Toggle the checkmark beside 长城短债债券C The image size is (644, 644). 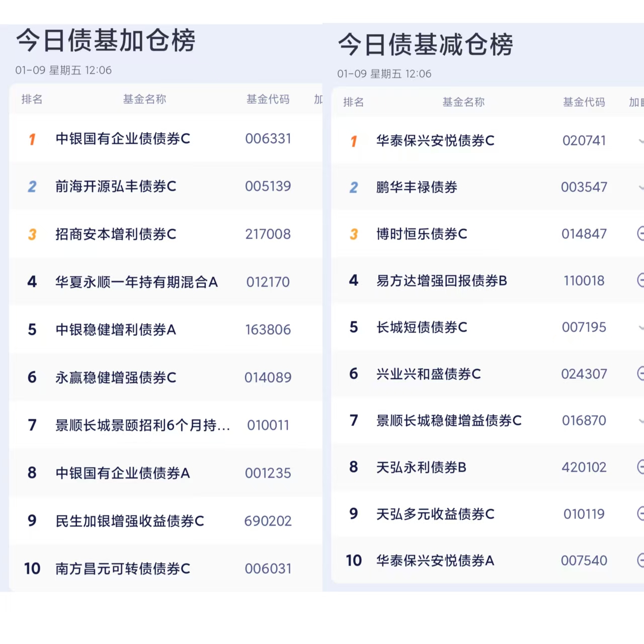pyautogui.click(x=641, y=328)
